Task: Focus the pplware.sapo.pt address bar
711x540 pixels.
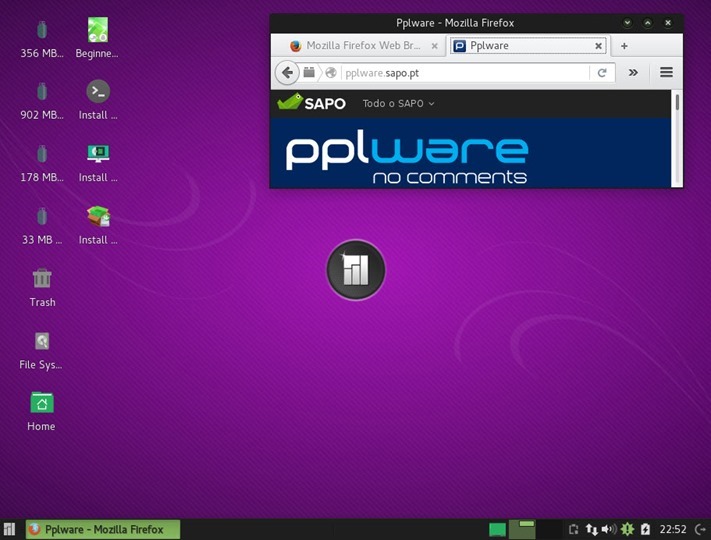Action: (466, 73)
